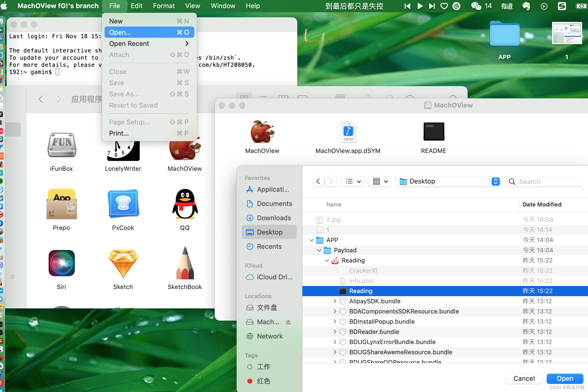The height and width of the screenshot is (392, 588).
Task: Open the Desktop location popup
Action: coord(448,181)
